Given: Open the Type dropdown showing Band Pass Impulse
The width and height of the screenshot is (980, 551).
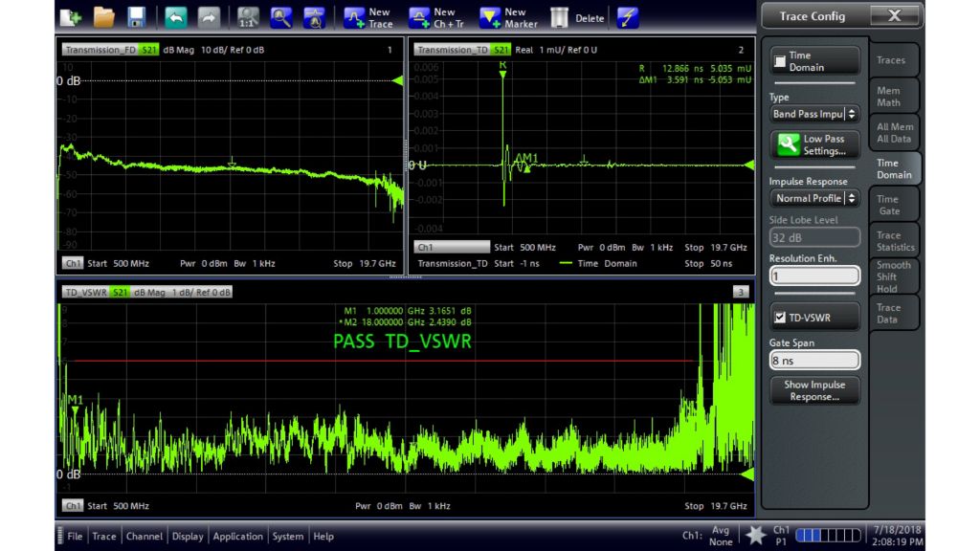Looking at the screenshot, I should pyautogui.click(x=814, y=114).
